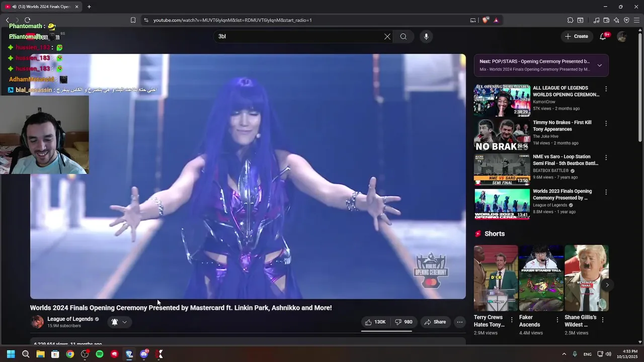This screenshot has height=362, width=644.
Task: Dislike the video showing 980
Action: 404,322
